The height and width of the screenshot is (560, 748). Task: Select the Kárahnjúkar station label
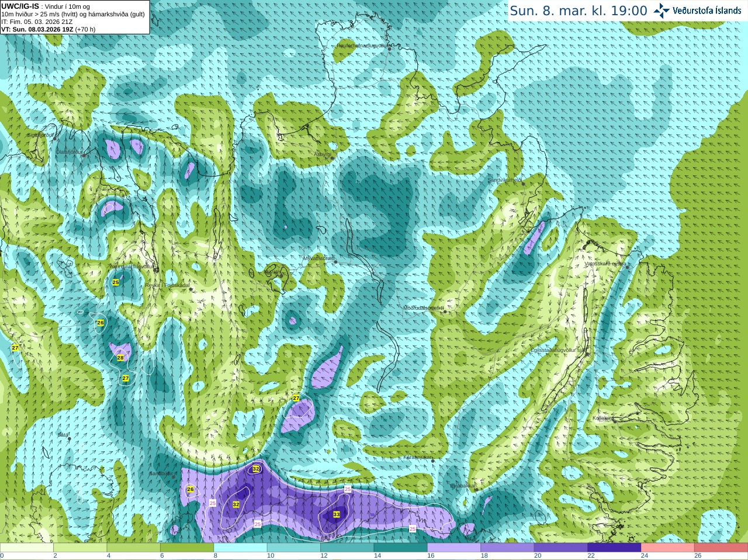click(418, 457)
